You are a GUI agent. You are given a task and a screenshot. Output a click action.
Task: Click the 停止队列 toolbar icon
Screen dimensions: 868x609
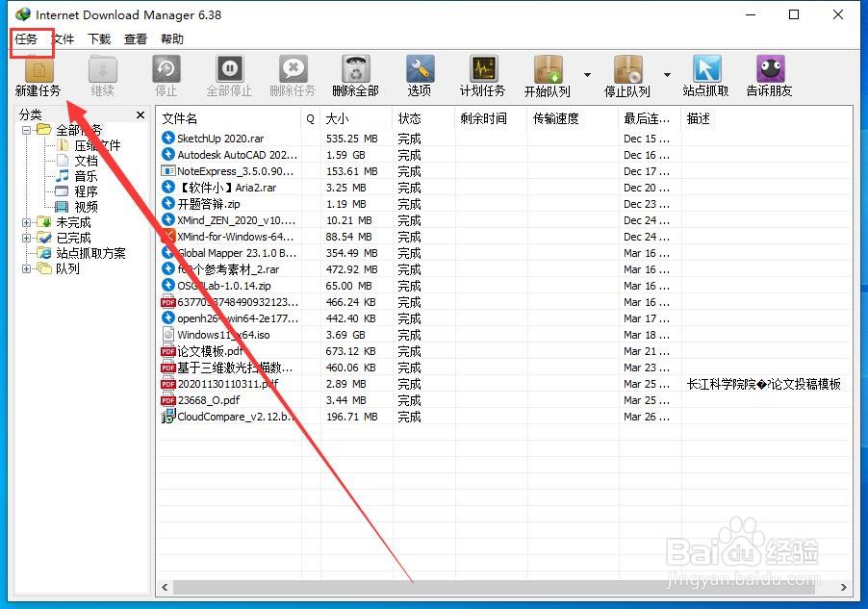coord(627,69)
